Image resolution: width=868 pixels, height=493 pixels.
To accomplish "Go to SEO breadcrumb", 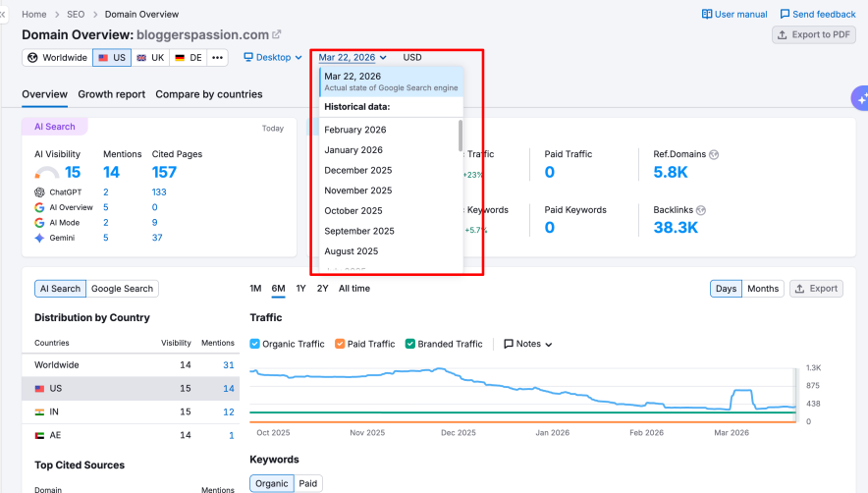I will point(76,14).
